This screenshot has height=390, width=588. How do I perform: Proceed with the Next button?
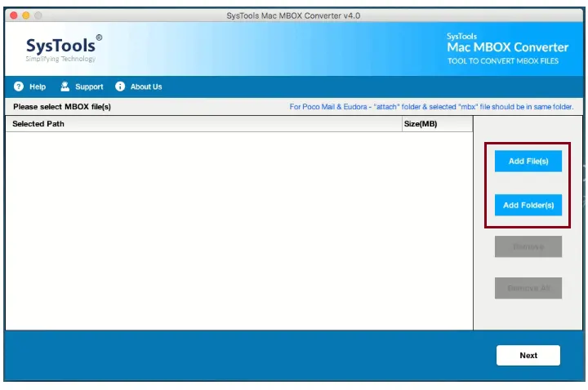tap(528, 355)
